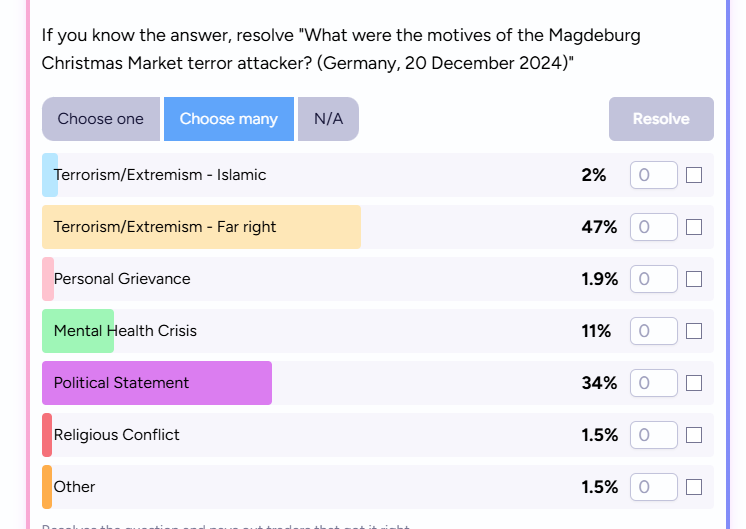Screen dimensions: 746x529
Task: Mark the Religious Conflict checkbox
Action: click(x=694, y=435)
